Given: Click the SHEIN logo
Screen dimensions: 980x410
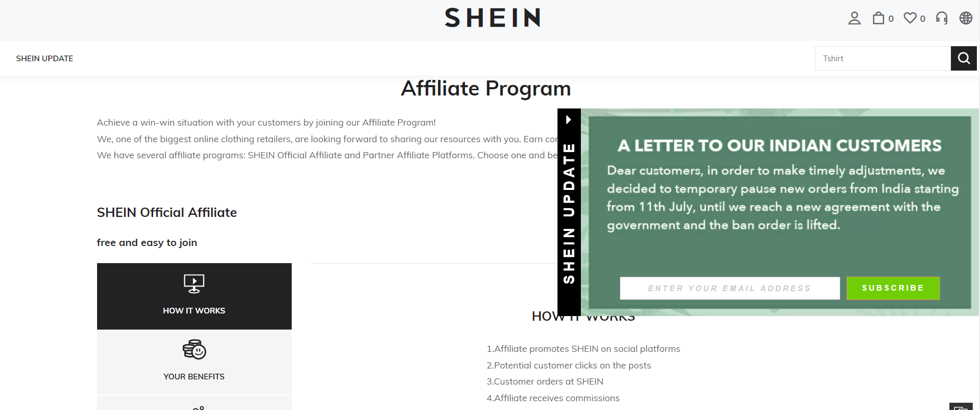Looking at the screenshot, I should tap(492, 18).
